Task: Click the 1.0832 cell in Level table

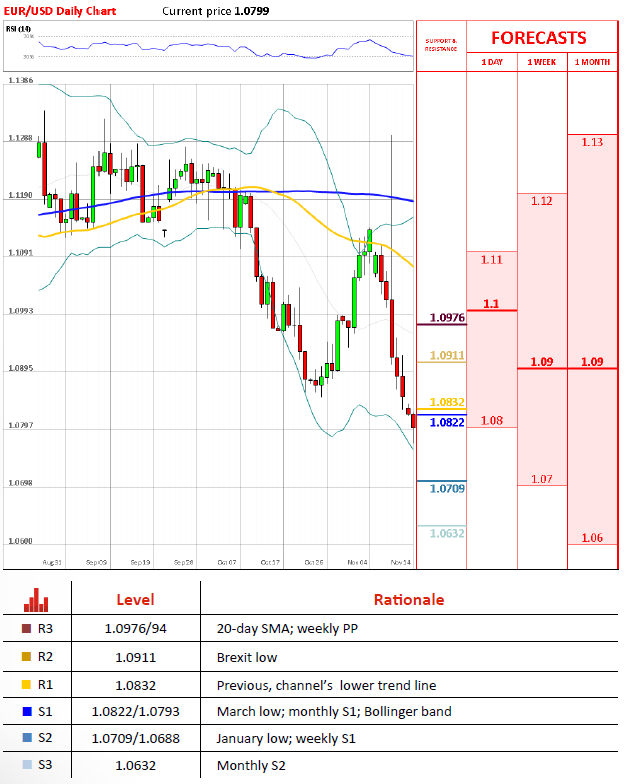Action: [x=136, y=685]
